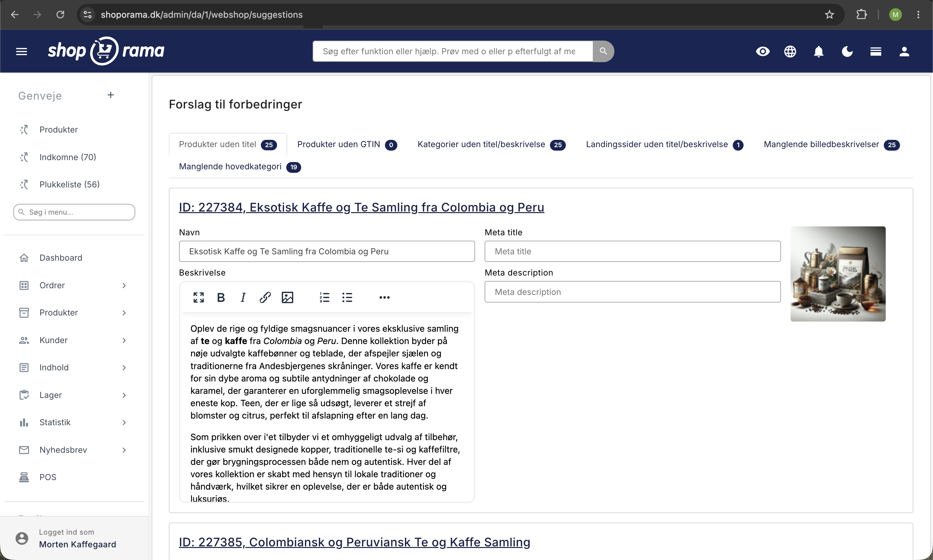Open product link ID: 227385
Image resolution: width=933 pixels, height=560 pixels.
coord(354,542)
